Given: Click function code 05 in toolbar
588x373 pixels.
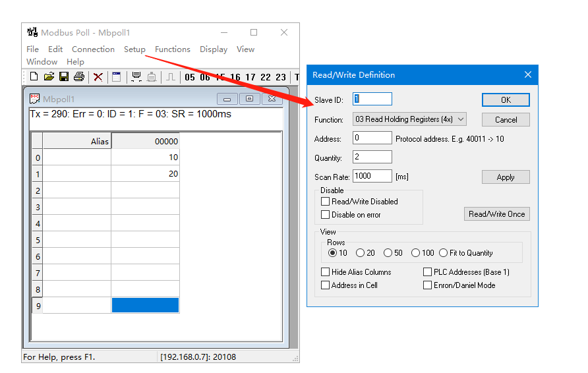Looking at the screenshot, I should click(190, 77).
